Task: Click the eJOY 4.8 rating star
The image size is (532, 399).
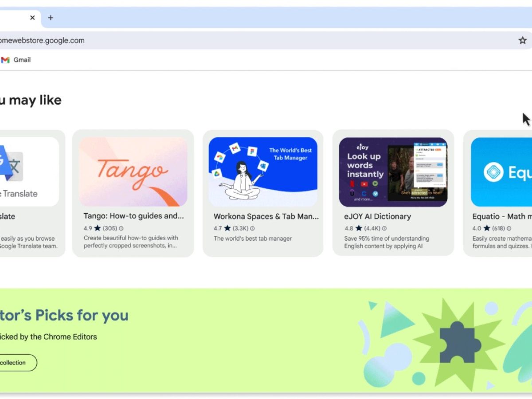Action: [x=359, y=228]
